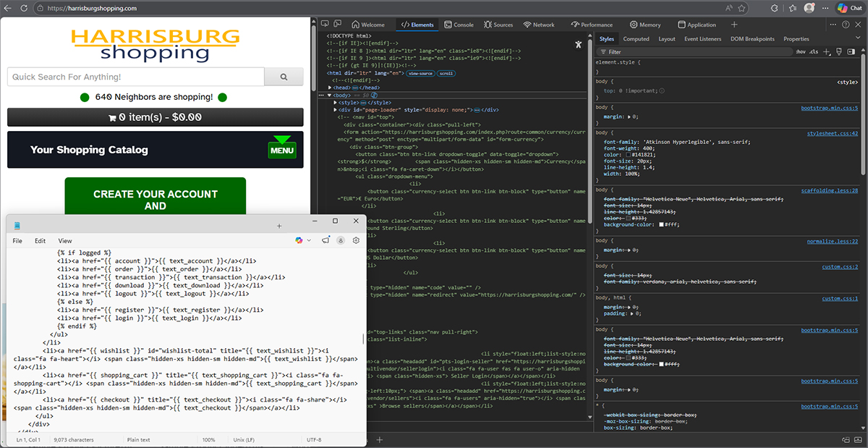Expand the head element node
Viewport: 868px width, 448px height.
(331, 88)
